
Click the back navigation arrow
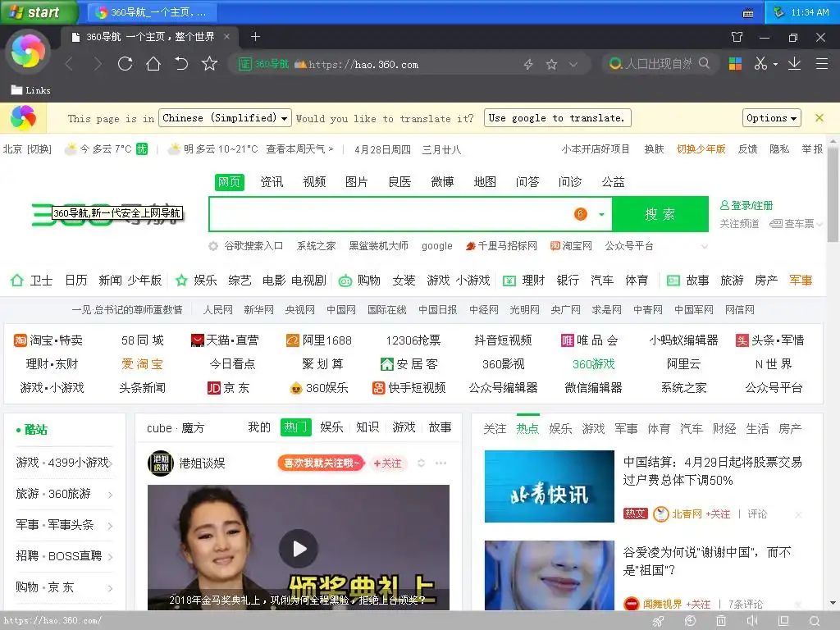pyautogui.click(x=69, y=64)
